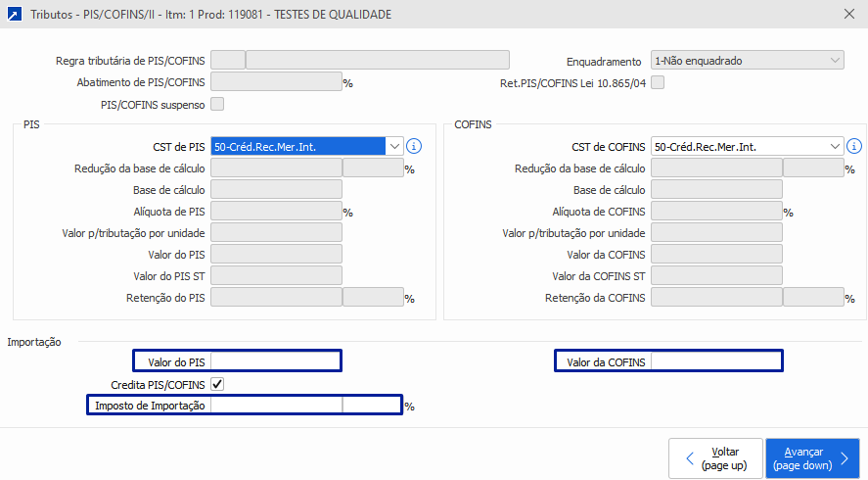Image resolution: width=868 pixels, height=480 pixels.
Task: Click the Importação Valor da COFINS field
Action: click(x=716, y=361)
